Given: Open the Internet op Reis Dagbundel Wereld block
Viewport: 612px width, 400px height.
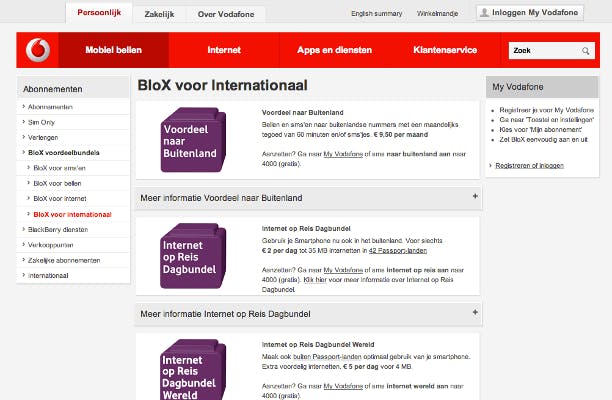Looking at the screenshot, I should (193, 370).
